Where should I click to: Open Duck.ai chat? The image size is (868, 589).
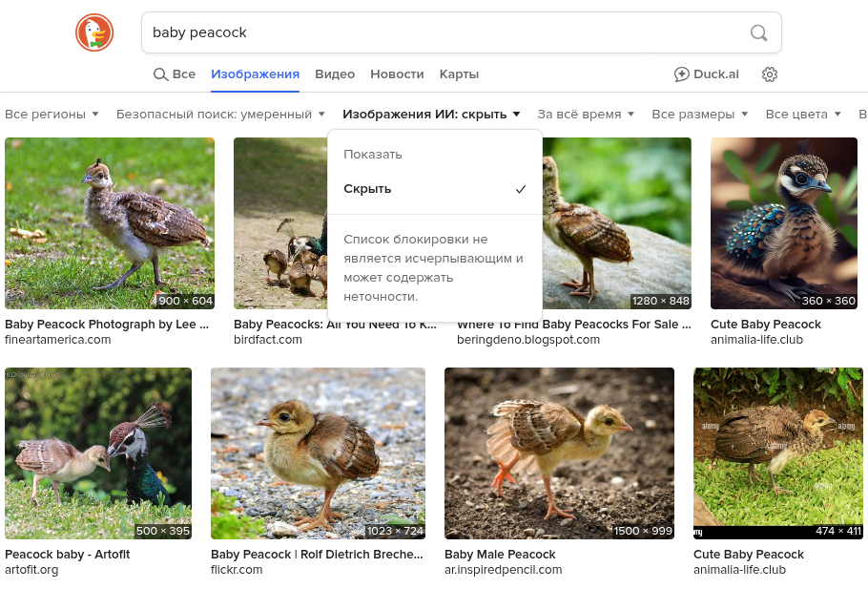pyautogui.click(x=706, y=74)
